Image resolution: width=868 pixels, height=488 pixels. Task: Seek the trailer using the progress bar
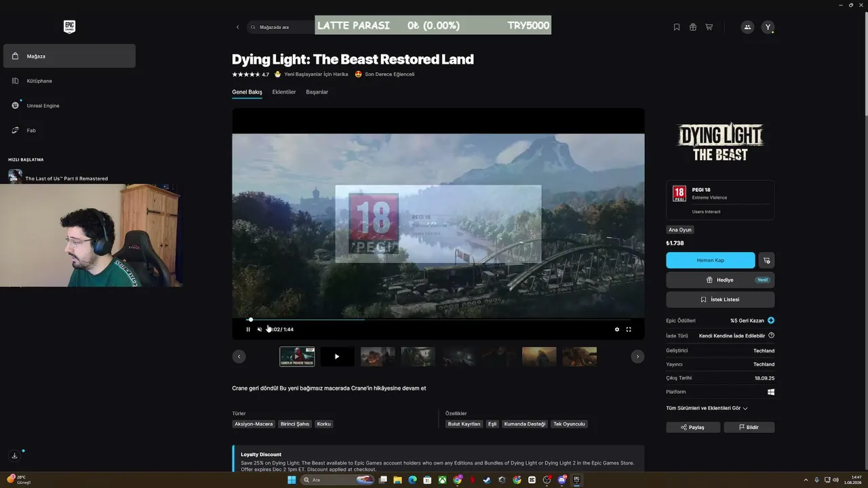pyautogui.click(x=438, y=319)
